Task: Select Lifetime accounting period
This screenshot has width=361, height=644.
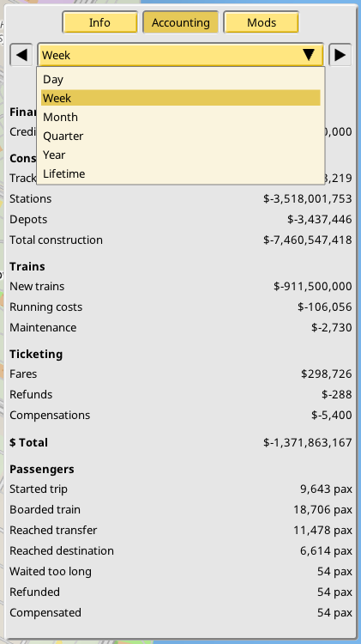Action: (x=180, y=173)
